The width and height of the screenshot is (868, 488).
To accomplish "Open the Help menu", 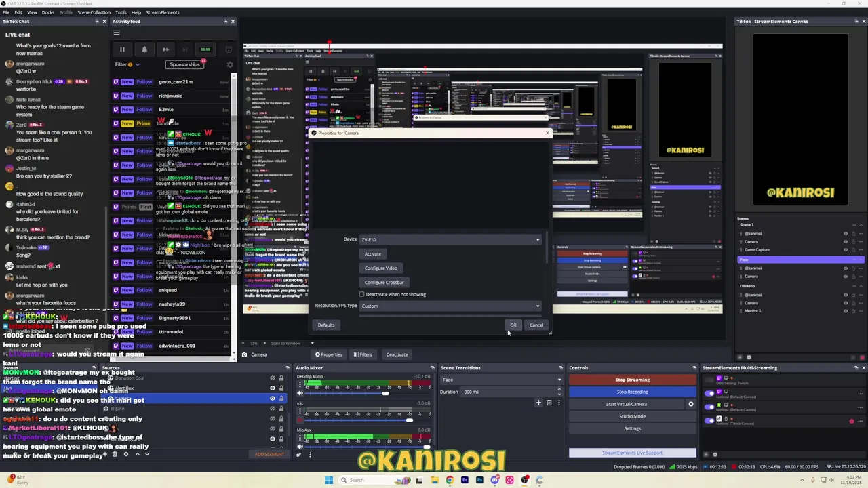I will 136,12.
